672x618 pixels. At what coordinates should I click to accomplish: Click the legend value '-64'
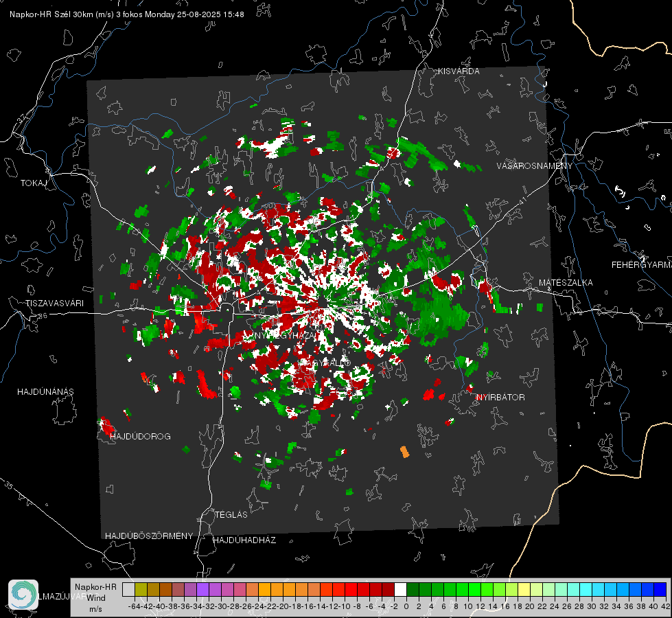click(x=134, y=606)
